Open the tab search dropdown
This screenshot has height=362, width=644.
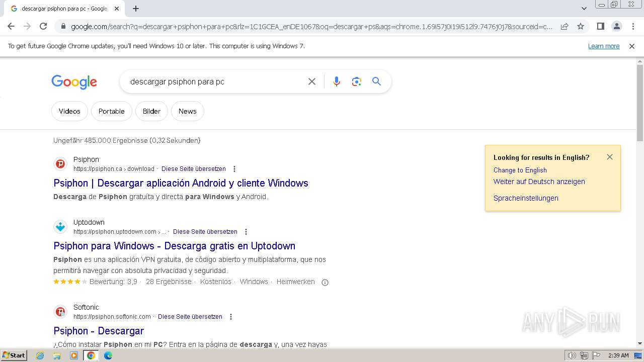pyautogui.click(x=584, y=9)
